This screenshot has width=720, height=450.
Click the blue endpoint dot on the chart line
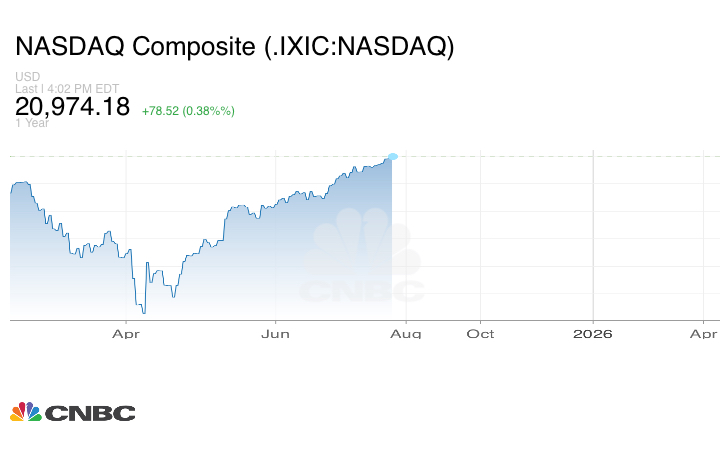pyautogui.click(x=392, y=157)
